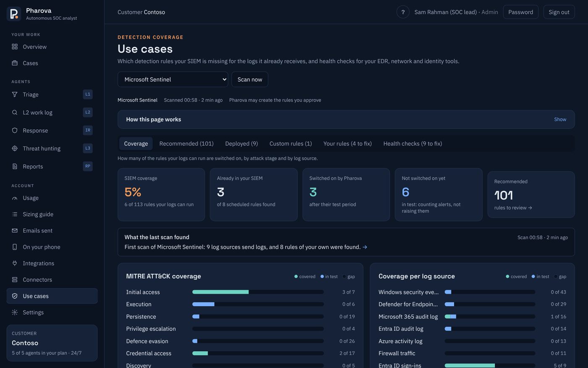Click the RP badge beside Reports
The width and height of the screenshot is (588, 368).
pos(88,166)
